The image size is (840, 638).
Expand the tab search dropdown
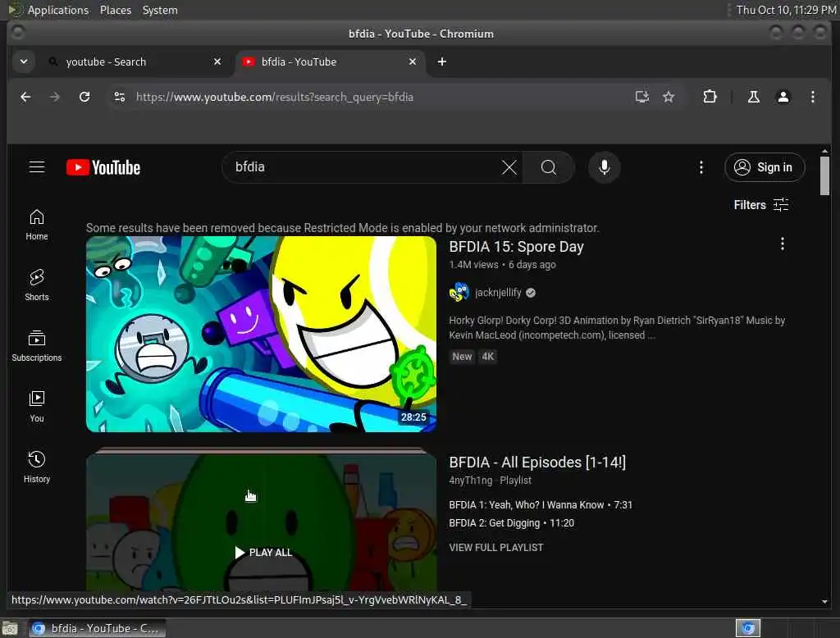[24, 62]
